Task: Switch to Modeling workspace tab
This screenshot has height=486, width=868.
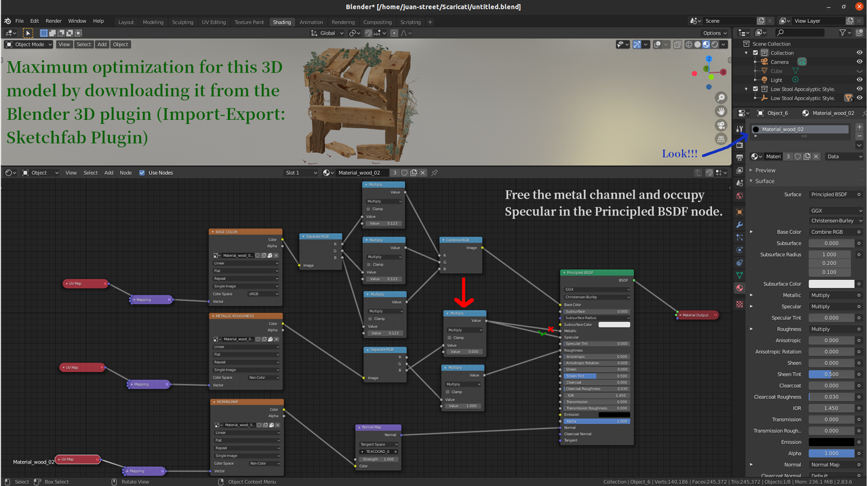Action: pos(153,22)
